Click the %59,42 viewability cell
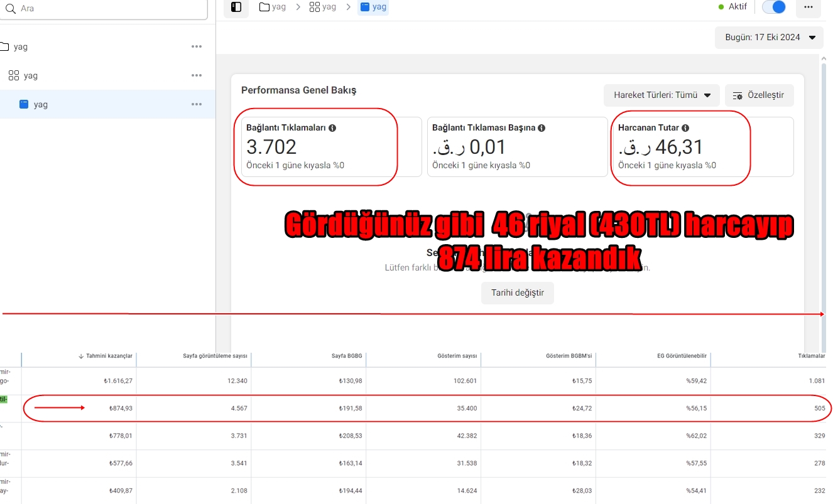The width and height of the screenshot is (833, 504). click(697, 381)
